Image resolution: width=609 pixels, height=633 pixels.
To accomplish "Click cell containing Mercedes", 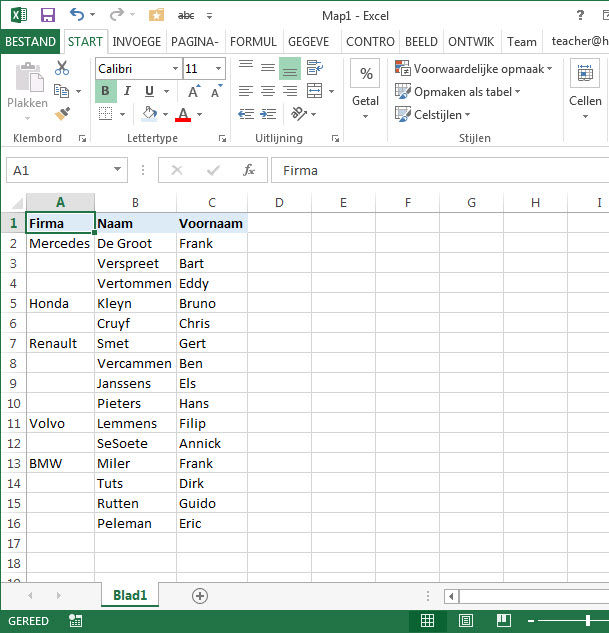I will 60,243.
